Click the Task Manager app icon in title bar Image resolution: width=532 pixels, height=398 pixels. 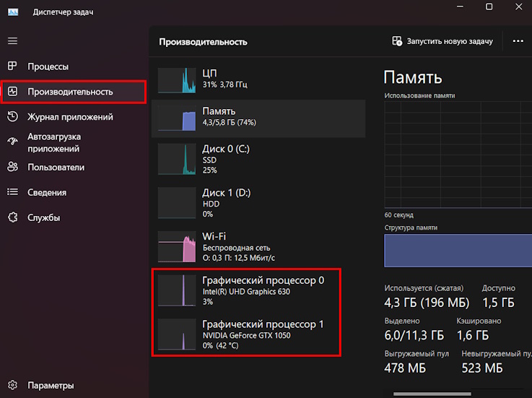click(x=13, y=12)
